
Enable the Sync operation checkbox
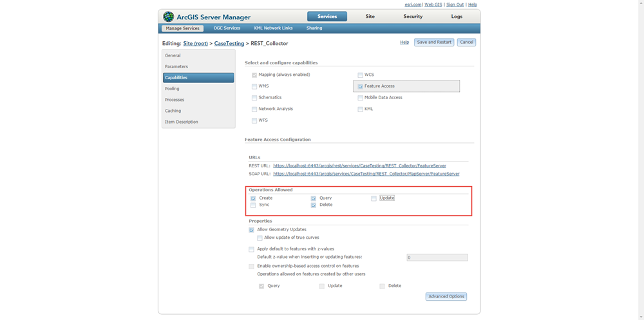tap(253, 205)
